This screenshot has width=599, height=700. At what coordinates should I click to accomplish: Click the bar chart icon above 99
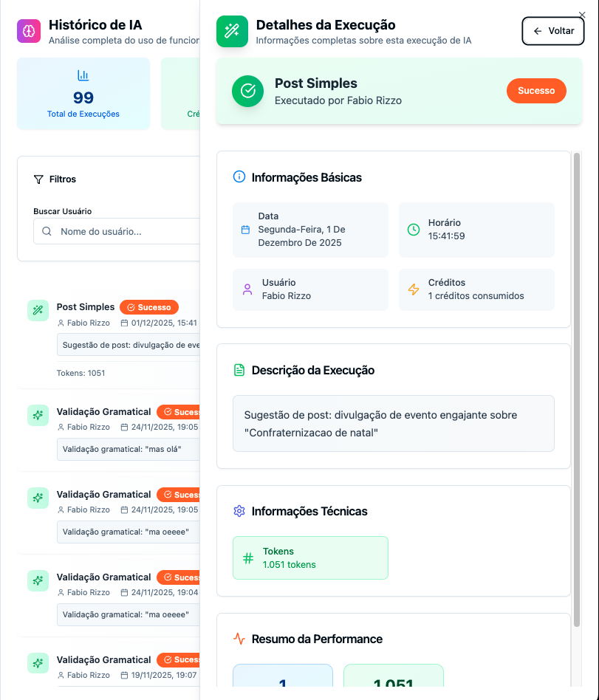point(83,75)
